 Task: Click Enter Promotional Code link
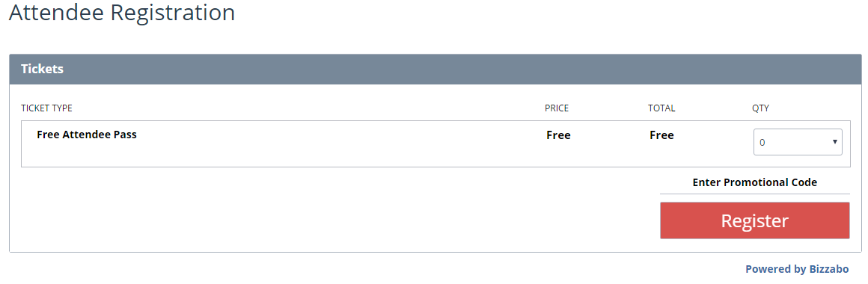(x=754, y=182)
